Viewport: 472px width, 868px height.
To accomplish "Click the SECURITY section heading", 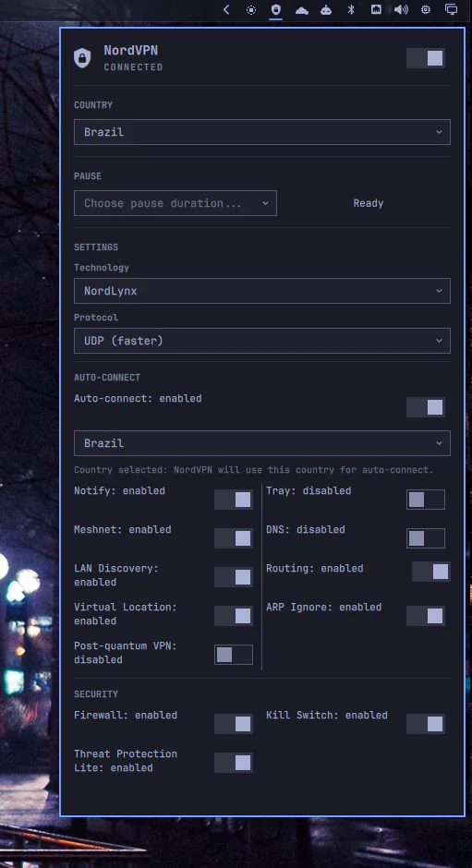I will click(x=96, y=693).
